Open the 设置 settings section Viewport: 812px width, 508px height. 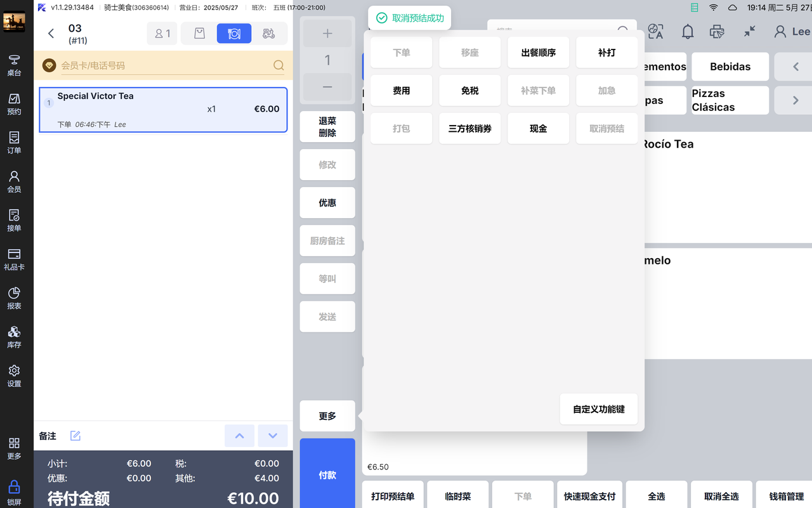(14, 376)
